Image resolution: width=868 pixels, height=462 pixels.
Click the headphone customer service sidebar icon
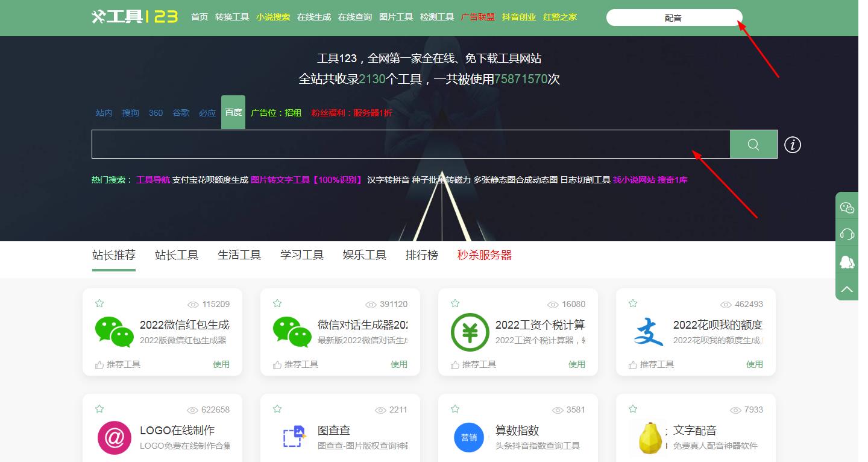pyautogui.click(x=846, y=233)
